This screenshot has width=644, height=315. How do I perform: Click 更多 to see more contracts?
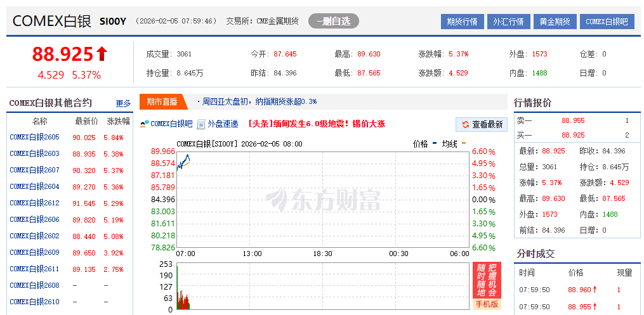123,103
